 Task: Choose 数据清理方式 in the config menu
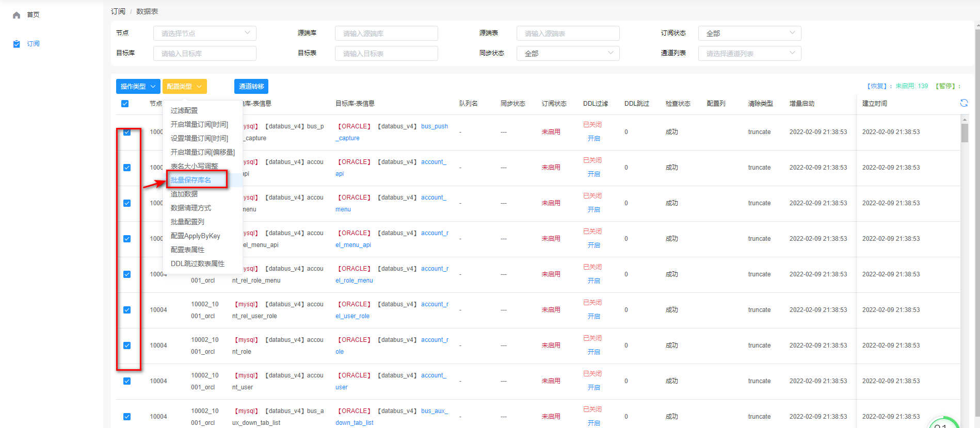point(191,208)
